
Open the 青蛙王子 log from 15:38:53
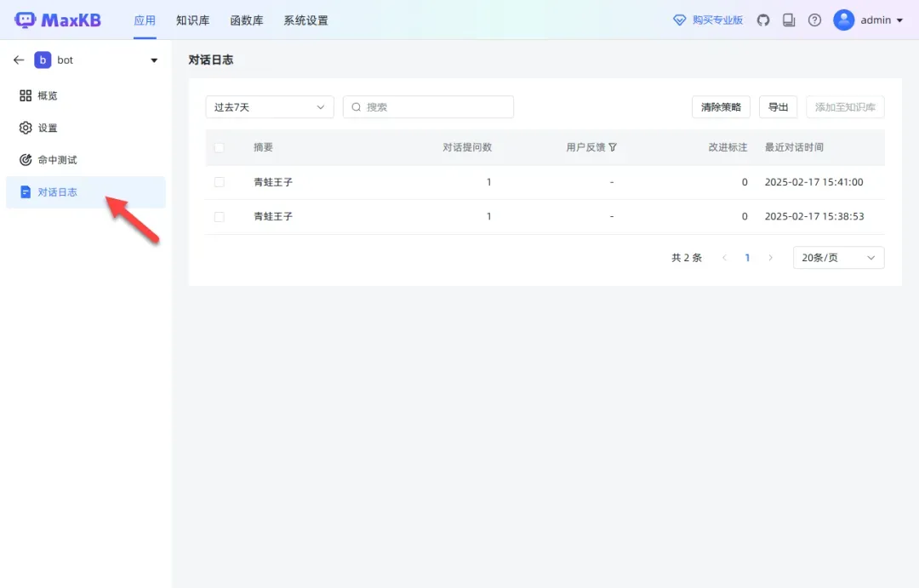tap(273, 216)
